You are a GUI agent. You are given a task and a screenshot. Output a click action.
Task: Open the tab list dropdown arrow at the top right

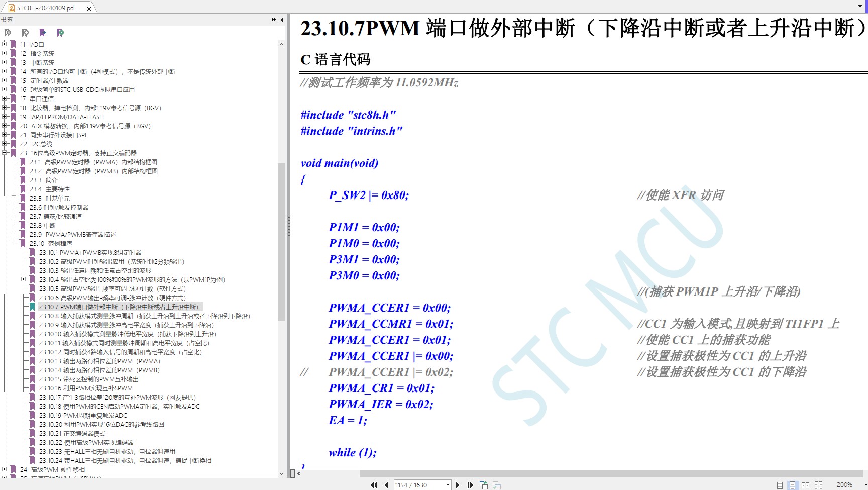[x=860, y=7]
